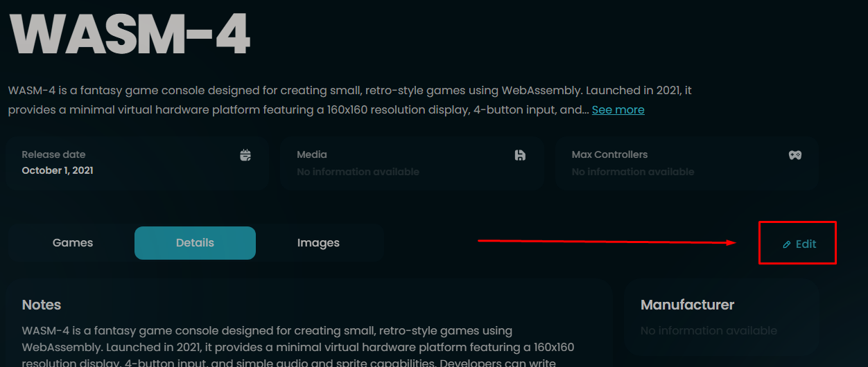
Task: Click the Media label
Action: tap(312, 154)
